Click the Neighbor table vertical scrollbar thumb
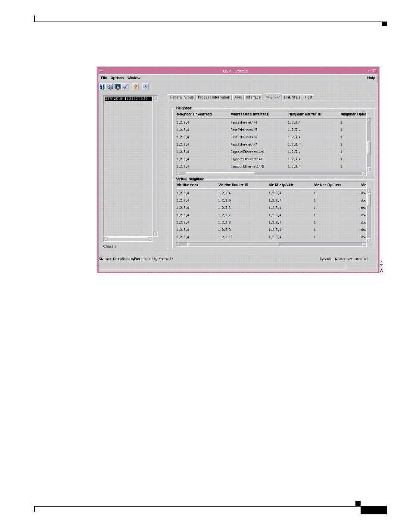Viewport: 411px width, 532px height. tap(369, 148)
